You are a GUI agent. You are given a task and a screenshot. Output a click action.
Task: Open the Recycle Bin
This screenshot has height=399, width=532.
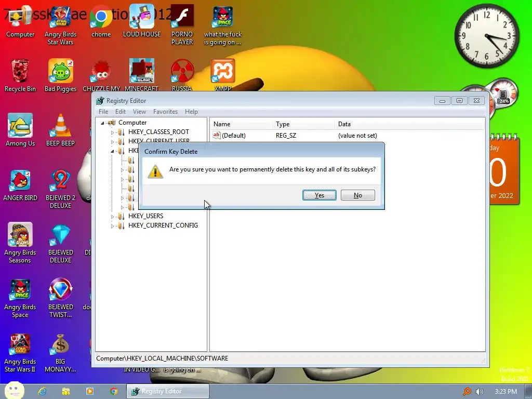pos(20,75)
